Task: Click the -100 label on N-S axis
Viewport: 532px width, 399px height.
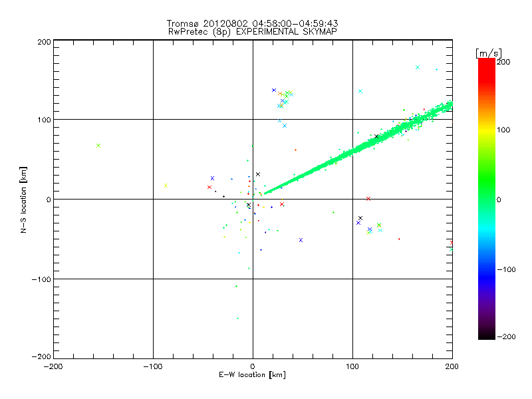Action: (x=41, y=279)
